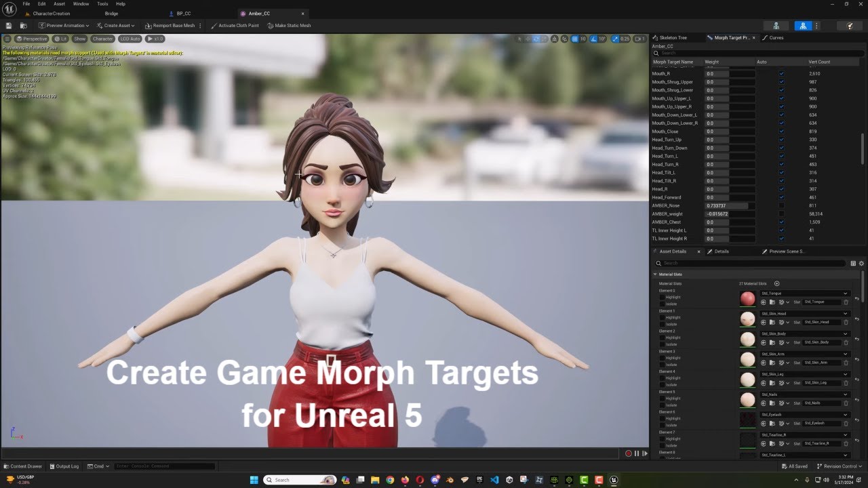Open Windows Start menu
This screenshot has width=868, height=488.
(254, 480)
